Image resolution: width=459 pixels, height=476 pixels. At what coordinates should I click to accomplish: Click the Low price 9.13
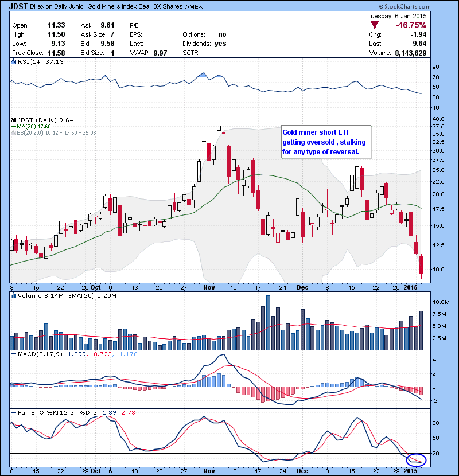(58, 44)
